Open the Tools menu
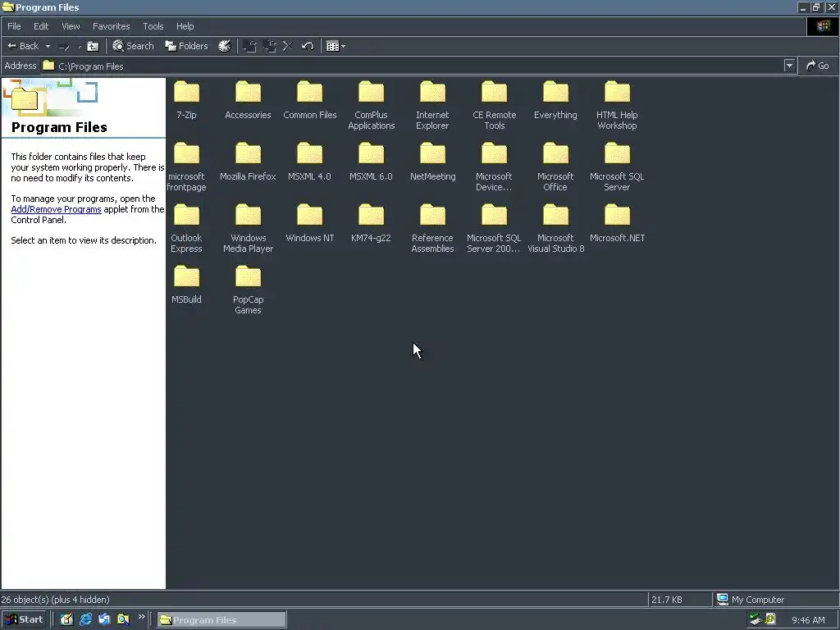The width and height of the screenshot is (840, 630). (153, 26)
